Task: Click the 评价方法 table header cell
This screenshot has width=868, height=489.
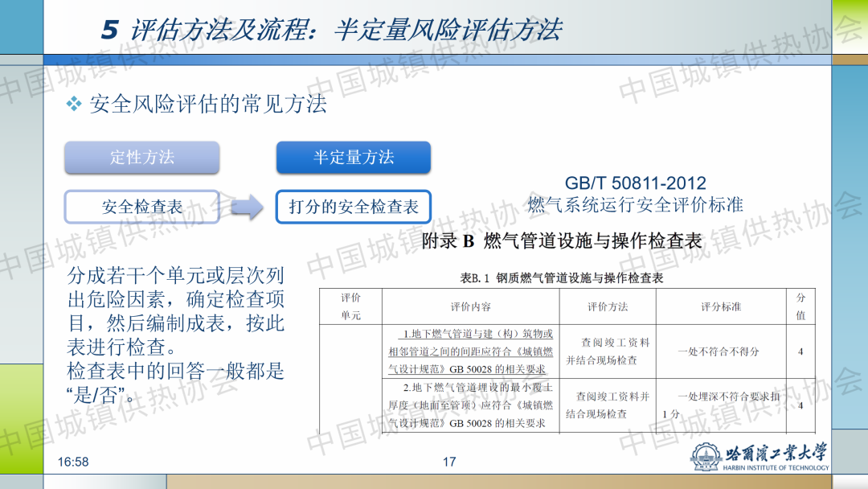Action: 607,306
